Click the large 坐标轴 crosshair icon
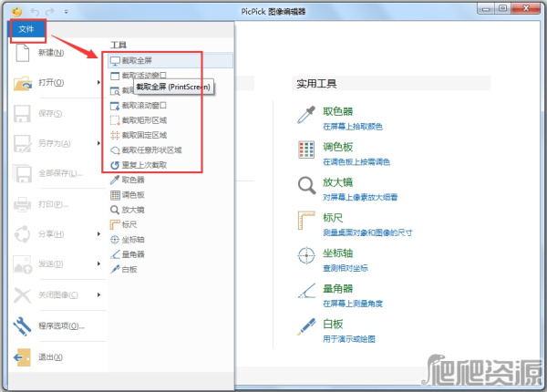The image size is (547, 392). tap(306, 255)
